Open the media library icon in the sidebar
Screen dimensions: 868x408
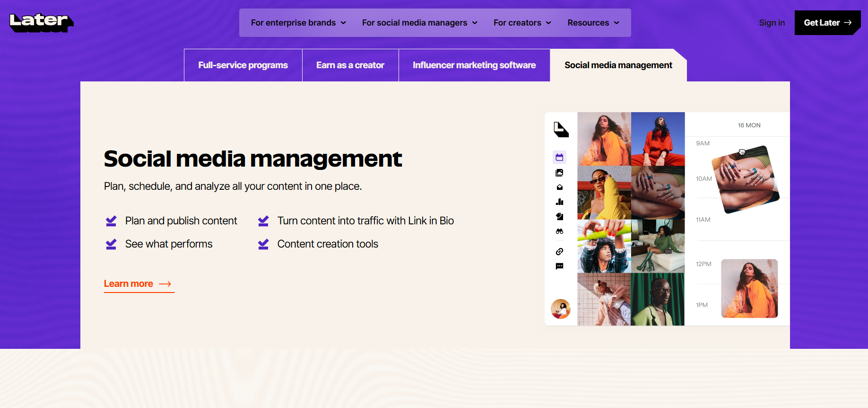559,173
